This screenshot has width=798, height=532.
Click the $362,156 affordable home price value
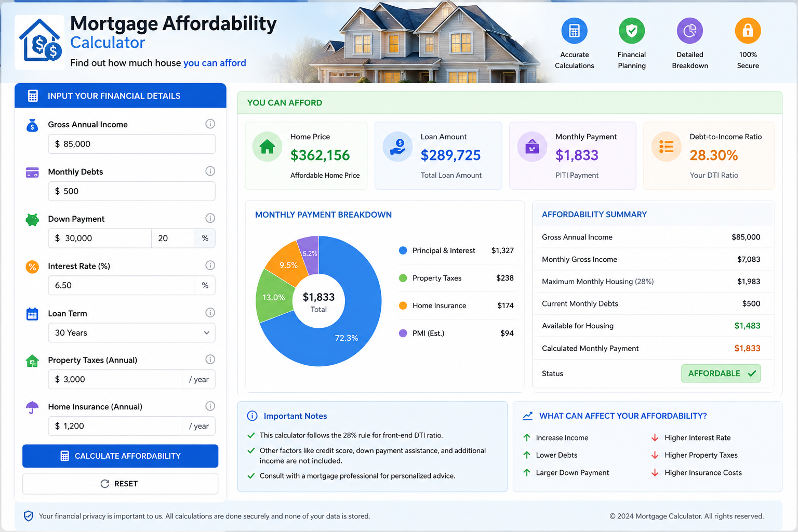[320, 155]
